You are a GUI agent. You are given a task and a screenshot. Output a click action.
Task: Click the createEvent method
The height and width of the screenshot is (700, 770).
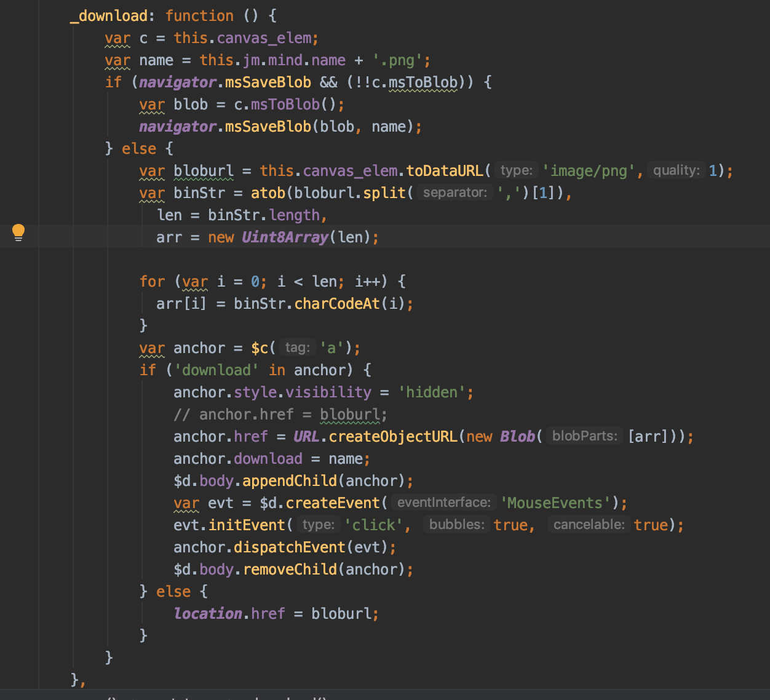[x=333, y=503]
